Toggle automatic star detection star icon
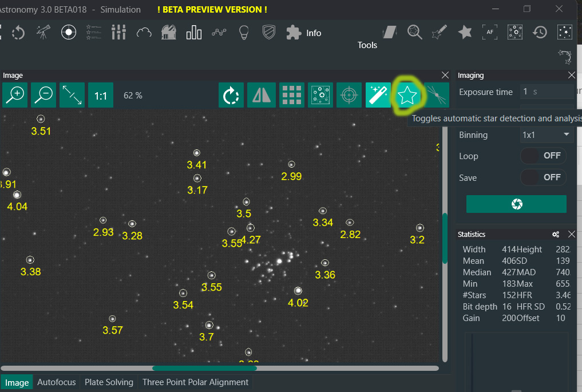 coord(407,96)
